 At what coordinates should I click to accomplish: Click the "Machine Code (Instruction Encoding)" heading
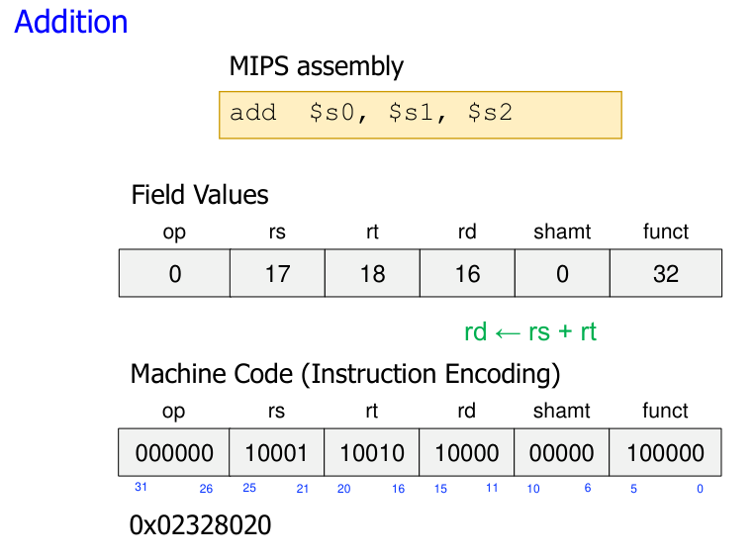(345, 374)
